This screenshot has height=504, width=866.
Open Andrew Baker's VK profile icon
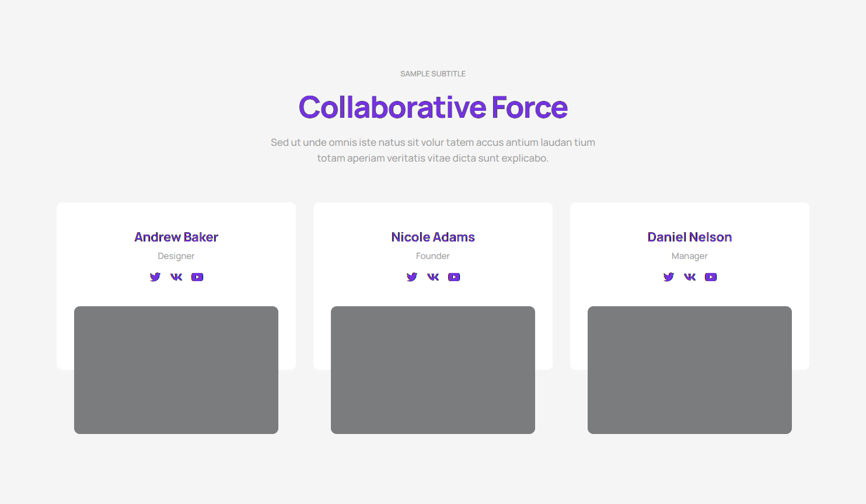[176, 277]
